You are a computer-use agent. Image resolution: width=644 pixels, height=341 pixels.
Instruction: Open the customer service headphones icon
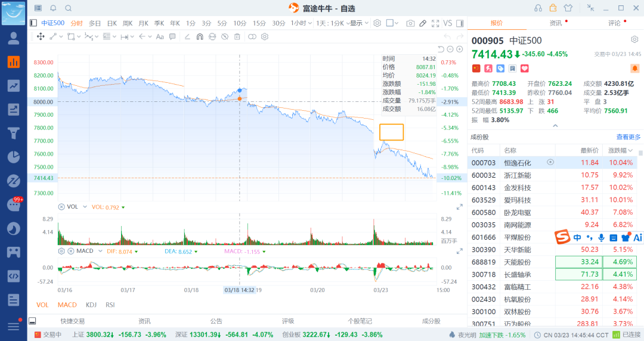tap(538, 8)
